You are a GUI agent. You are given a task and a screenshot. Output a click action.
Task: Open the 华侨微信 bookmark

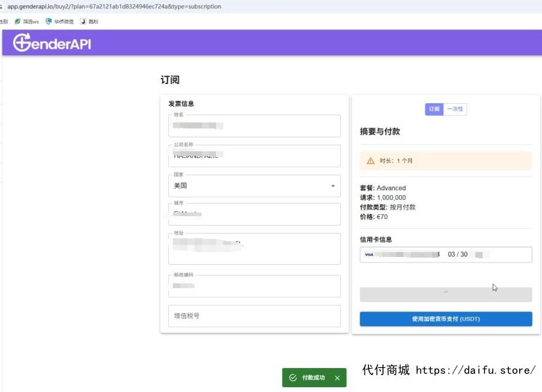60,22
